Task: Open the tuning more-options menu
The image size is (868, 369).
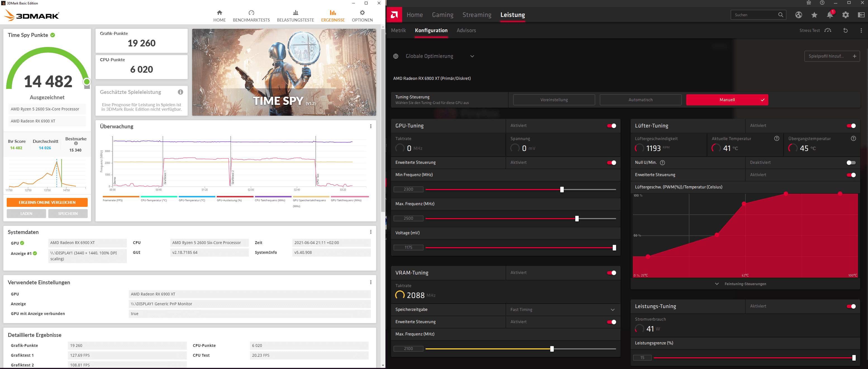Action: [861, 30]
